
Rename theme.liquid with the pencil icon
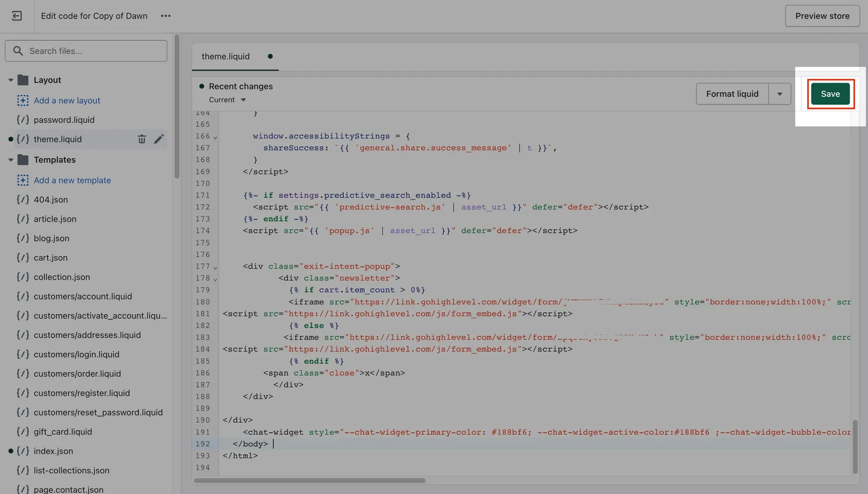tap(158, 139)
